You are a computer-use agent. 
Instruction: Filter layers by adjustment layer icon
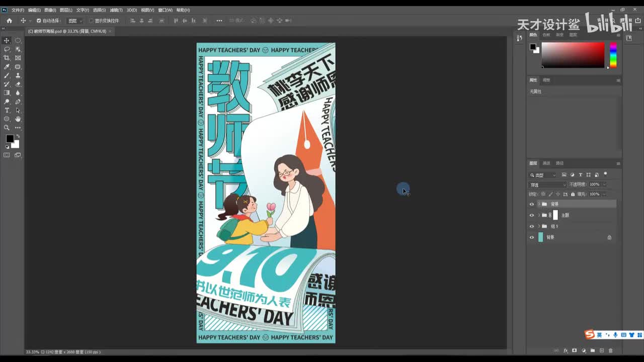[x=573, y=175]
